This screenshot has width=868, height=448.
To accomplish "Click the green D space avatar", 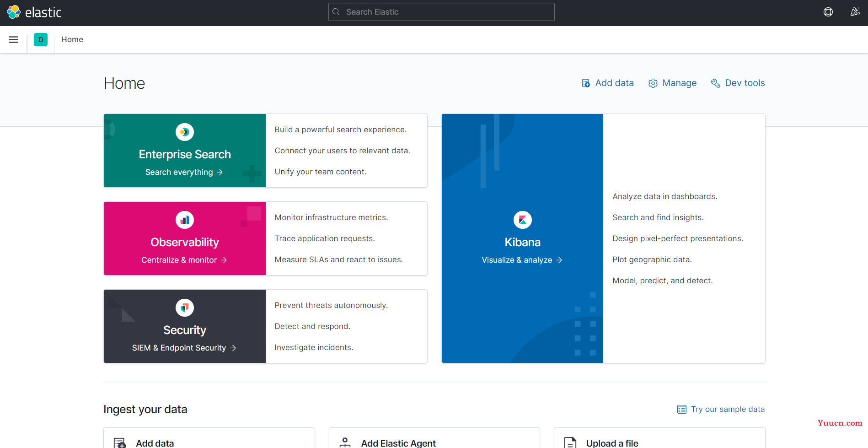I will 41,40.
